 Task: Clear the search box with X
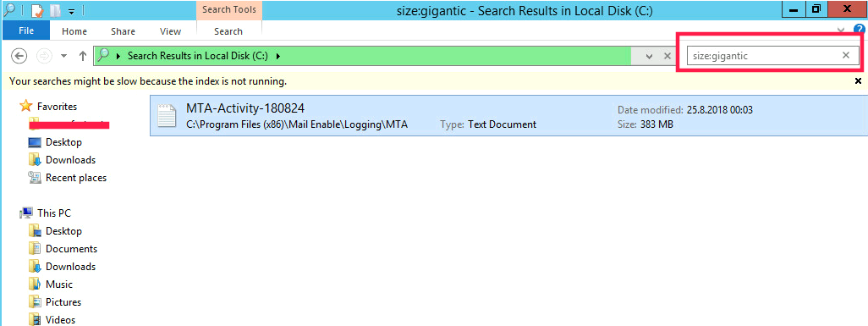point(846,55)
